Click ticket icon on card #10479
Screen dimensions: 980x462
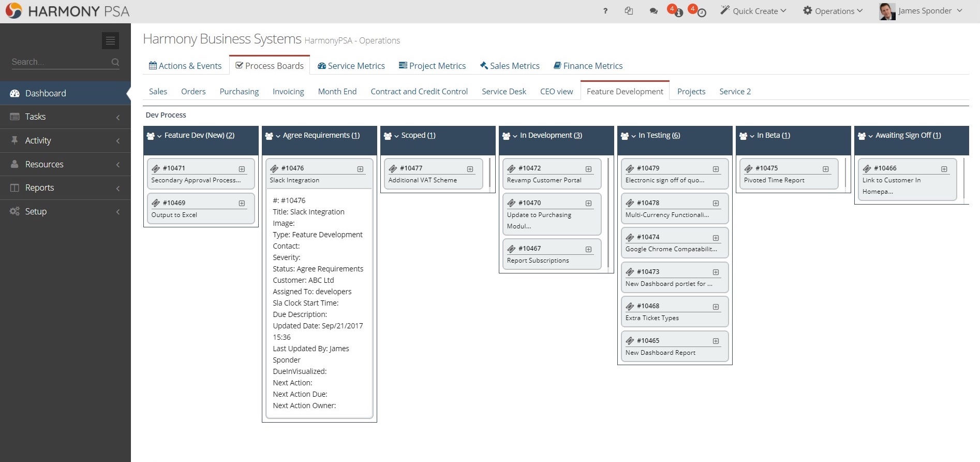(x=630, y=168)
